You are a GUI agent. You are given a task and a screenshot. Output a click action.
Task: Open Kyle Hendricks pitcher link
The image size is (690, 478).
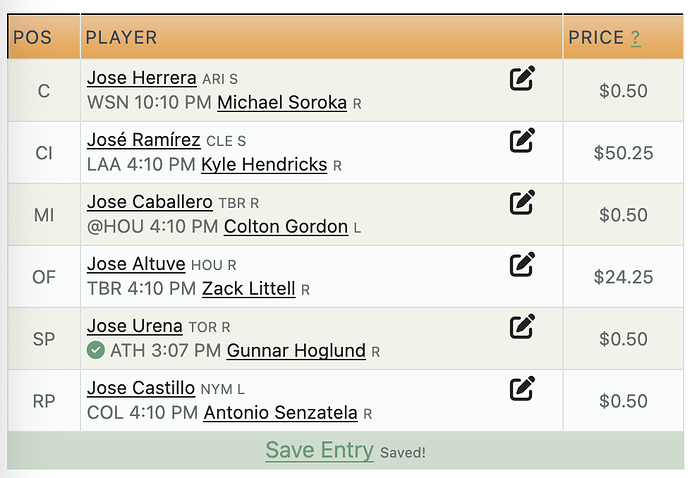264,165
